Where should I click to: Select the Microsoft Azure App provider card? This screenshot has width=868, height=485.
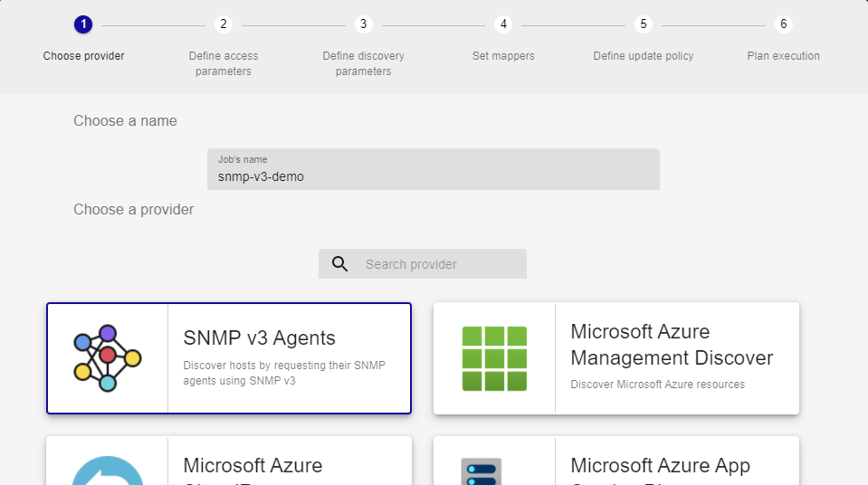(616, 461)
